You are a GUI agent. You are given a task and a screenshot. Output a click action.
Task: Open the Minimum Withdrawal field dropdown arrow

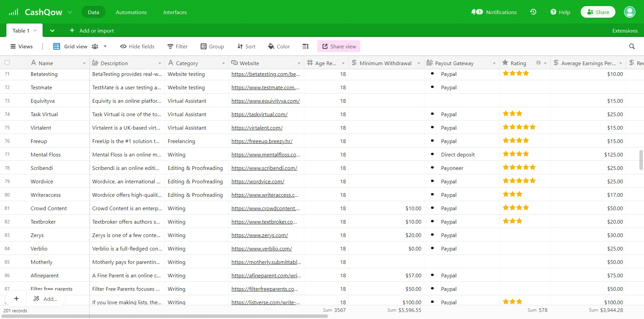(x=419, y=63)
